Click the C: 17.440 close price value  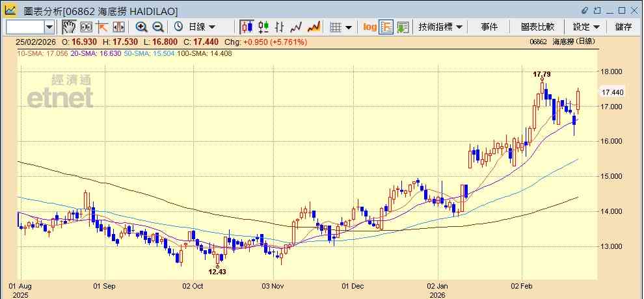[201, 42]
